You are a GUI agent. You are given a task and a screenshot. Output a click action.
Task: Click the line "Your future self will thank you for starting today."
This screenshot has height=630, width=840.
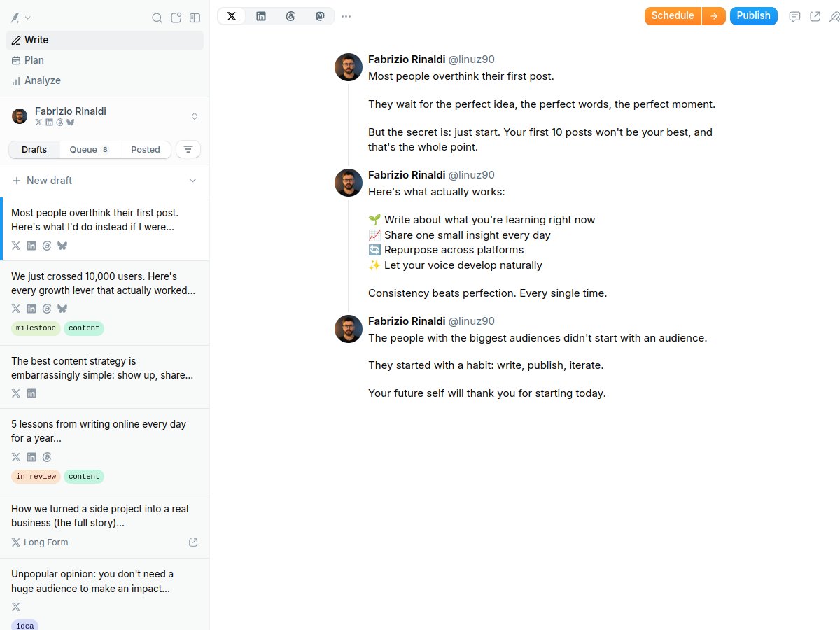487,393
